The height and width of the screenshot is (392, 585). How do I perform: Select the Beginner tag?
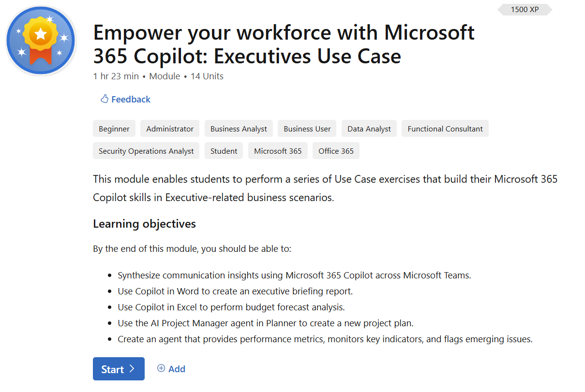114,129
